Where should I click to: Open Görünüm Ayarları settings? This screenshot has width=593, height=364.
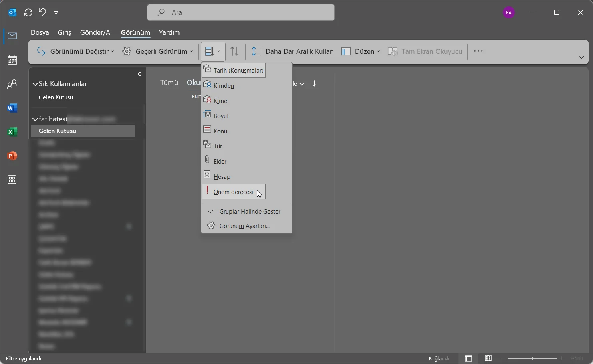point(247,226)
